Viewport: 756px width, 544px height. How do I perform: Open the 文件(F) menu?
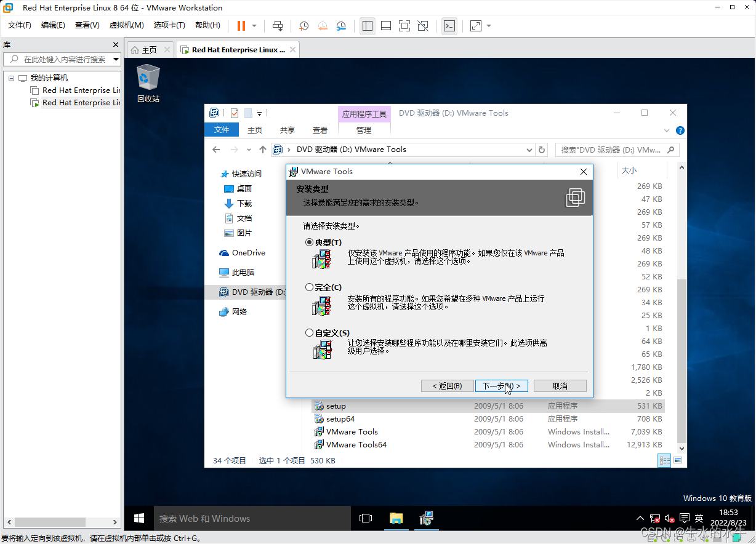point(20,25)
